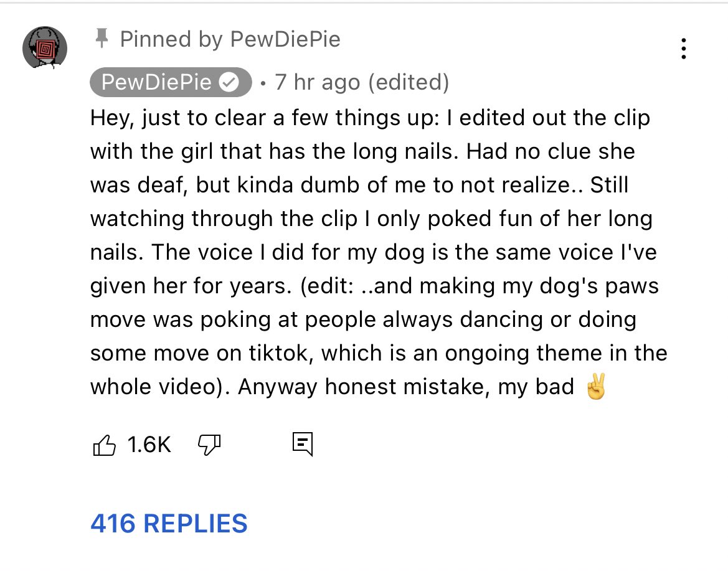Like the pinned comment with thumbs up
The width and height of the screenshot is (728, 571).
tap(104, 445)
